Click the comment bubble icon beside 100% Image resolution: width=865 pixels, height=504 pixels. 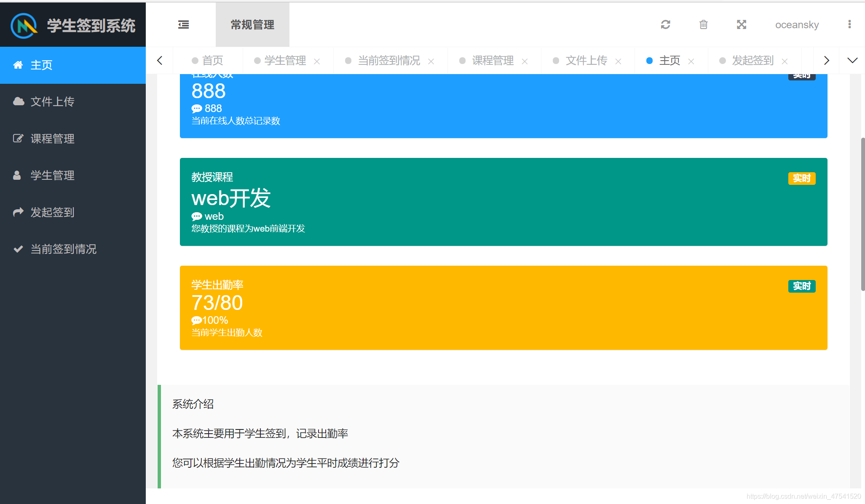(x=196, y=320)
